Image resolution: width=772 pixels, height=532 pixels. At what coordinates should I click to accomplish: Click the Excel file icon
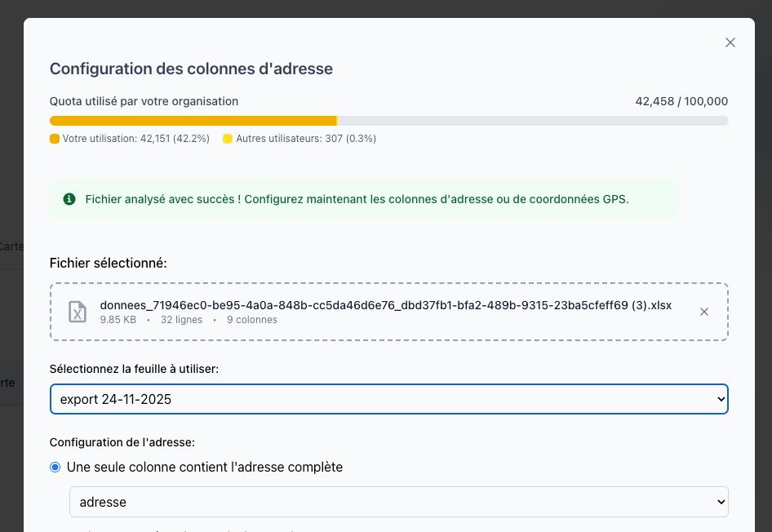coord(78,312)
